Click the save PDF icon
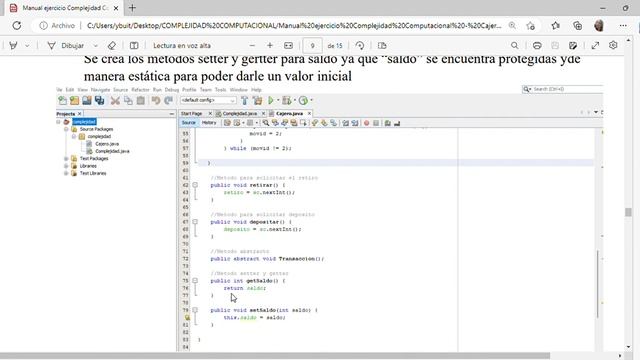This screenshot has height=360, width=640. pyautogui.click(x=555, y=45)
